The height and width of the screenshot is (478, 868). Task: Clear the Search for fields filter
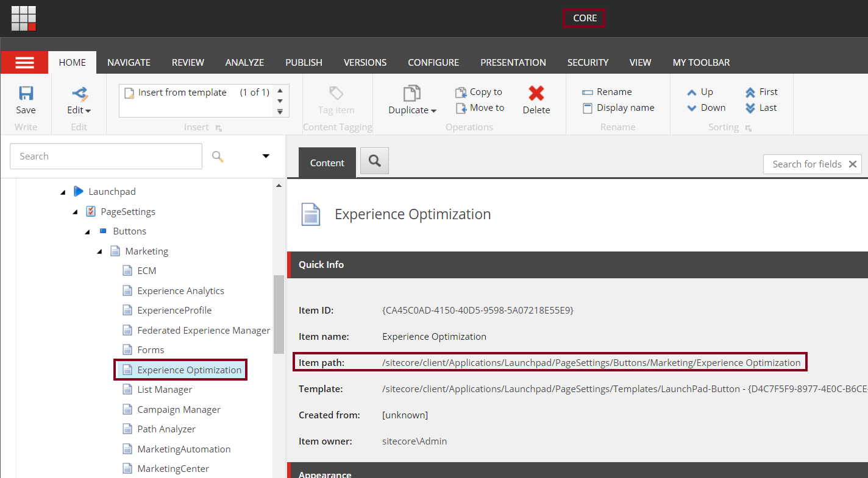tap(853, 164)
